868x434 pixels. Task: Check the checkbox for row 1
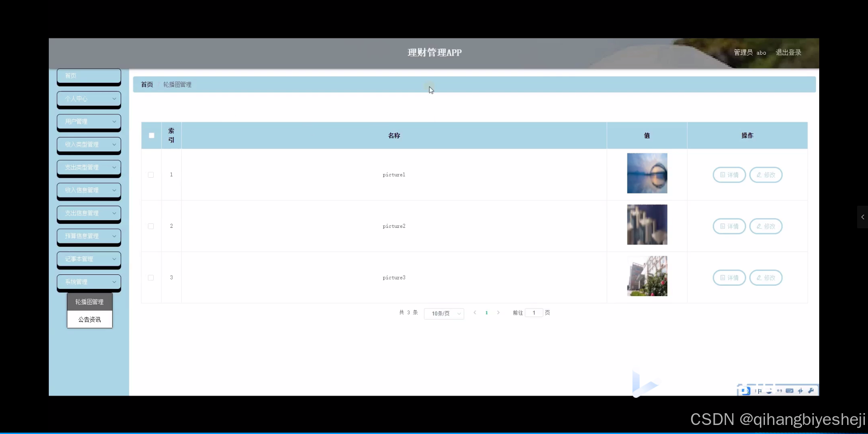151,175
